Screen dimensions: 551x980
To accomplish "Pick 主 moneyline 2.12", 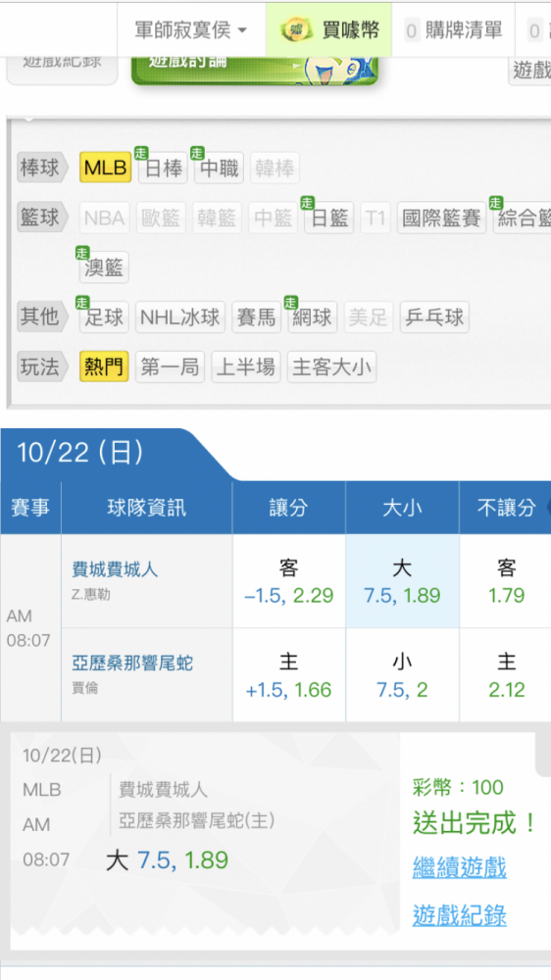I will coord(506,675).
